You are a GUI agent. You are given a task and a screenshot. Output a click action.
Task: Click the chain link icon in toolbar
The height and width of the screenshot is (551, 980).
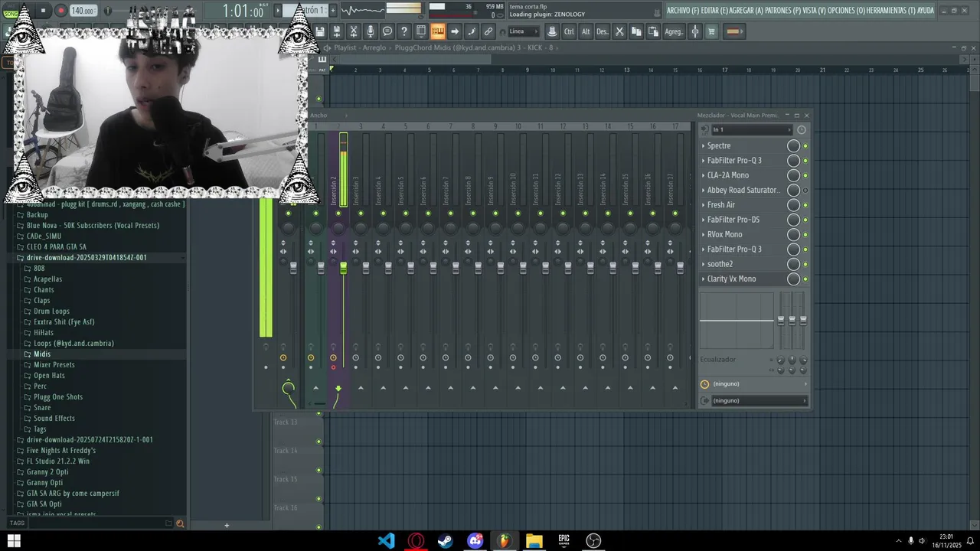pyautogui.click(x=488, y=31)
